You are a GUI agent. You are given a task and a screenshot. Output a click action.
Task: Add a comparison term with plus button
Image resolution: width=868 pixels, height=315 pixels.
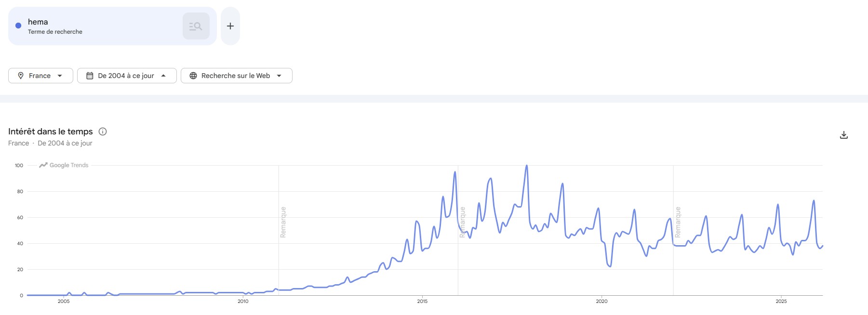pyautogui.click(x=230, y=26)
